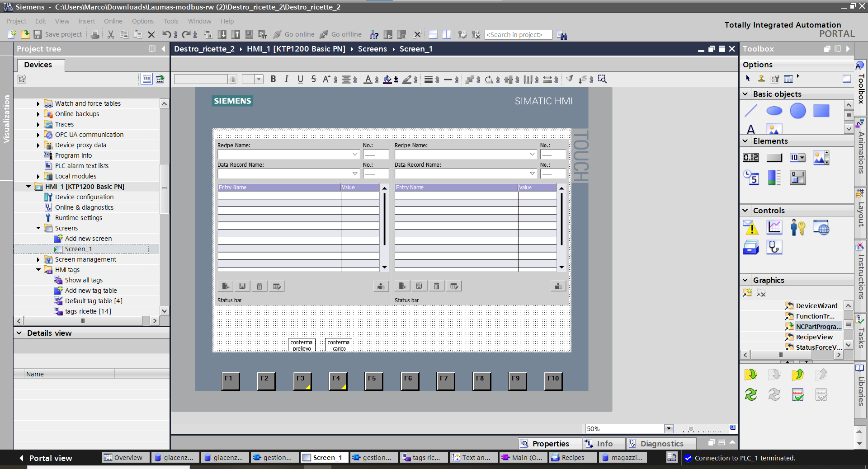The image size is (868, 469).
Task: Click the Go online button
Action: (294, 34)
